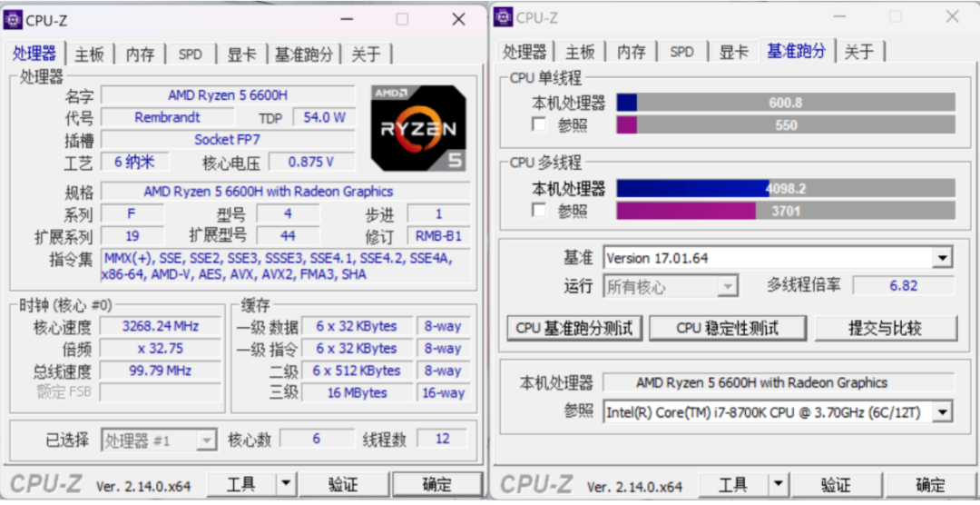Click 验证 button in right window
Image resolution: width=980 pixels, height=505 pixels.
pyautogui.click(x=836, y=484)
